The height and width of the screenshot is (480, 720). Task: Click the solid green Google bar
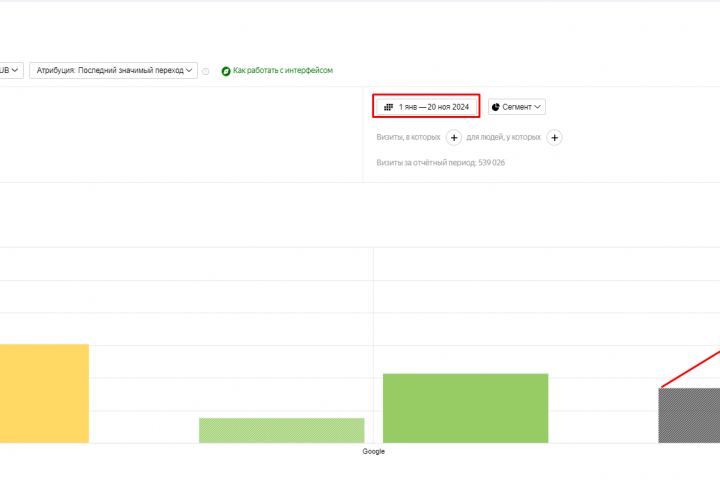pos(465,408)
